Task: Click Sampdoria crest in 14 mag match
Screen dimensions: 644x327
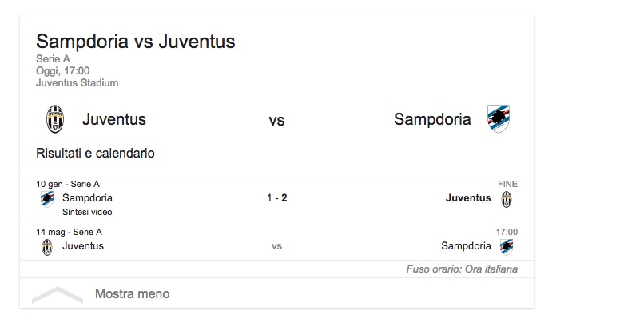Action: pyautogui.click(x=507, y=246)
